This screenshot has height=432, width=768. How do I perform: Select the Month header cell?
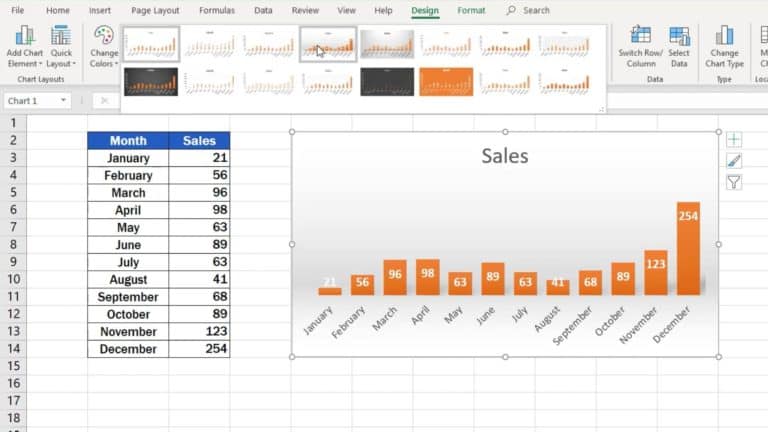tap(128, 141)
